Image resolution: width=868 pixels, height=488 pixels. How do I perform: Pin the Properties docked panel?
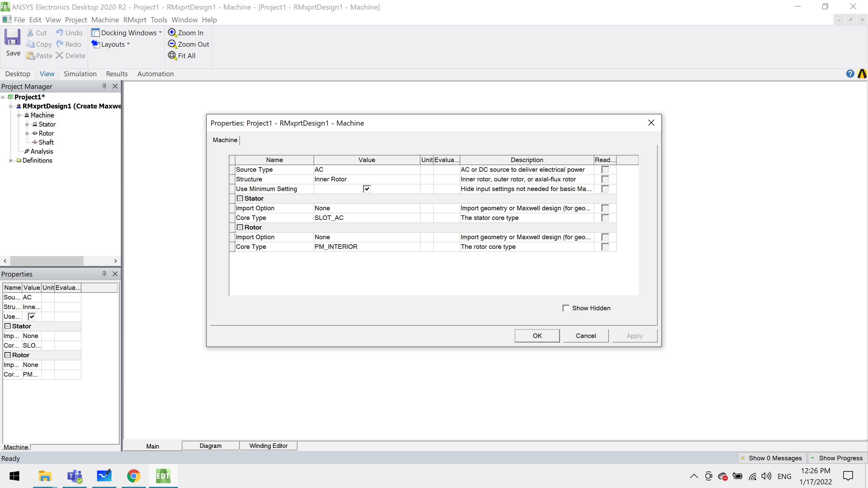[x=104, y=274]
